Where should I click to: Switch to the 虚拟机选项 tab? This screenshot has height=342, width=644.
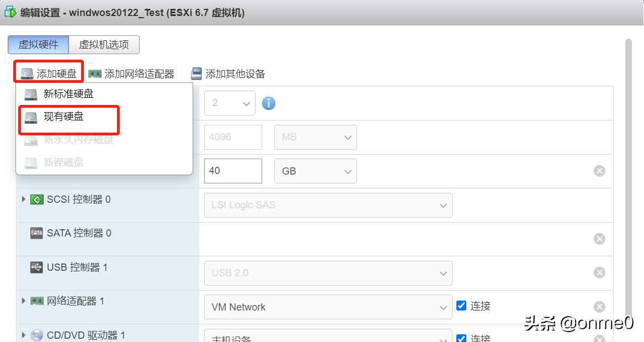pos(104,44)
